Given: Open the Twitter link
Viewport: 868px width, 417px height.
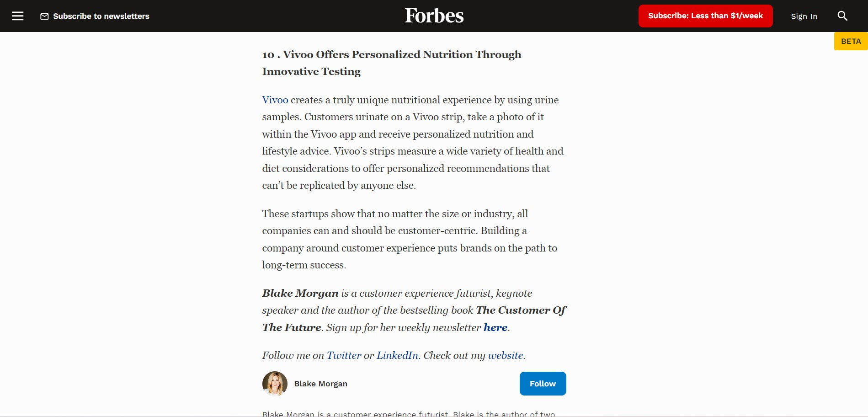Looking at the screenshot, I should (344, 355).
